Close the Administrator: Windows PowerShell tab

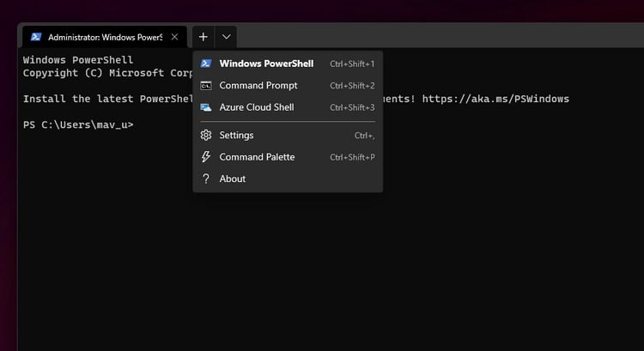(174, 37)
